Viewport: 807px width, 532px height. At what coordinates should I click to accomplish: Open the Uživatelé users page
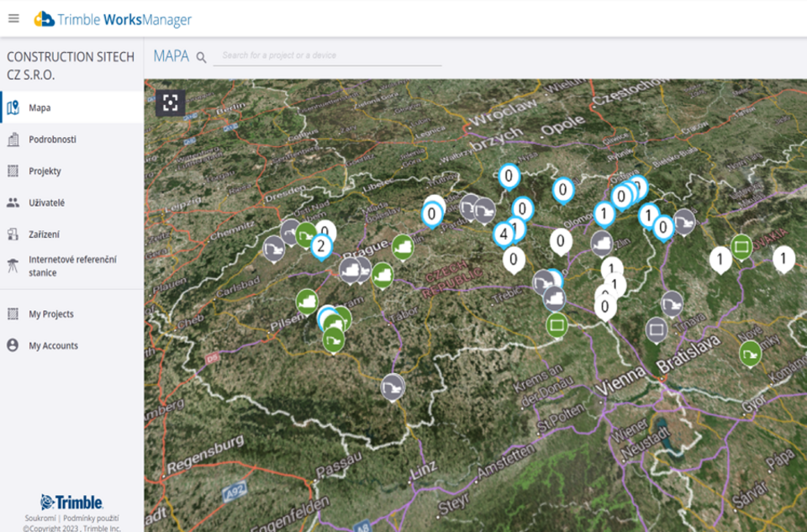click(x=46, y=203)
